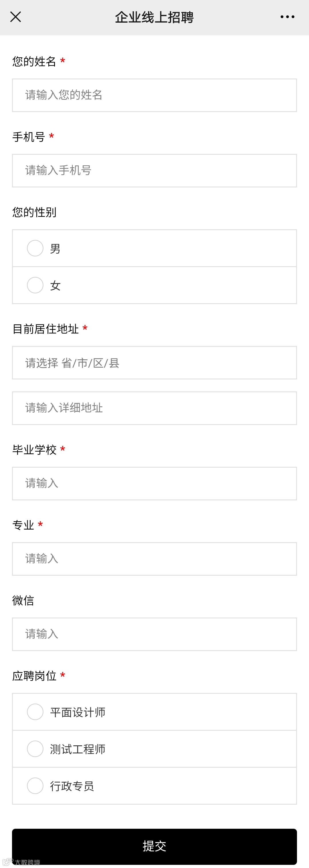Choose 测试工程师 as the applied position
This screenshot has height=868, width=309.
(x=35, y=749)
